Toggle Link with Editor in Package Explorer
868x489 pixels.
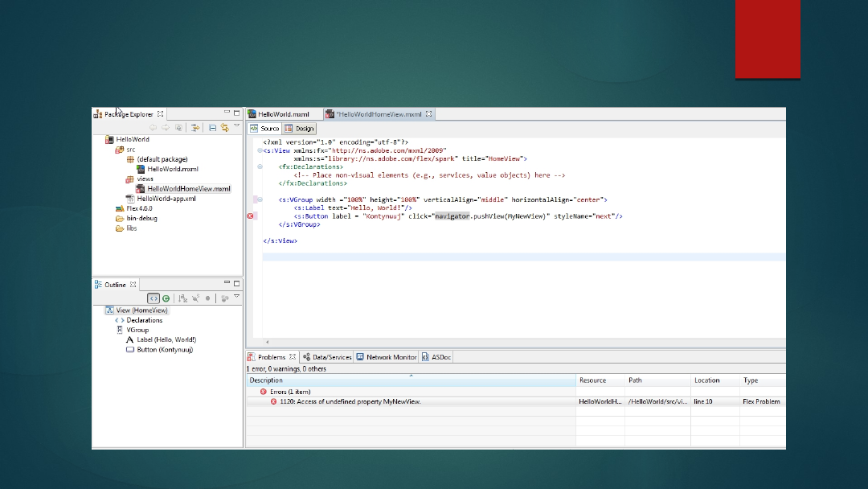click(x=225, y=127)
